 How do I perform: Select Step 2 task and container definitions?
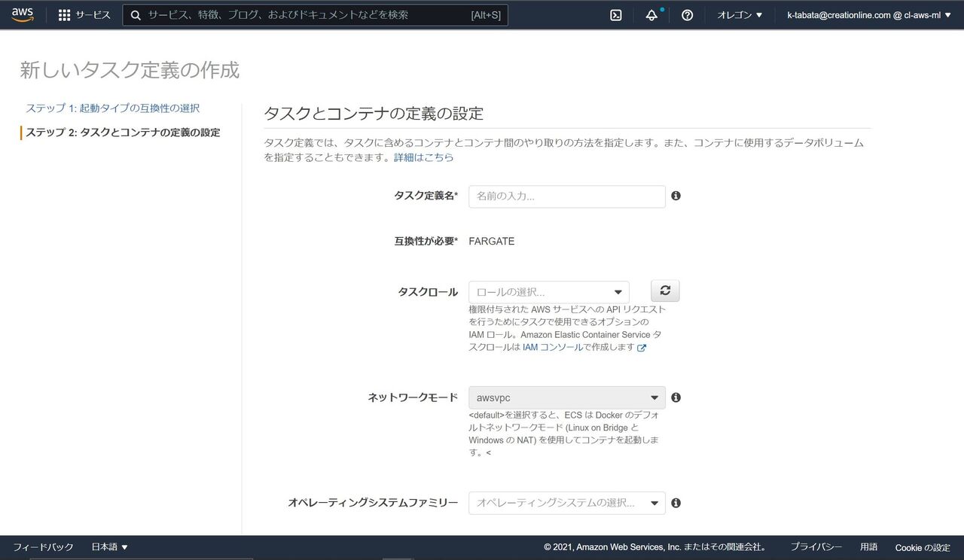click(123, 132)
